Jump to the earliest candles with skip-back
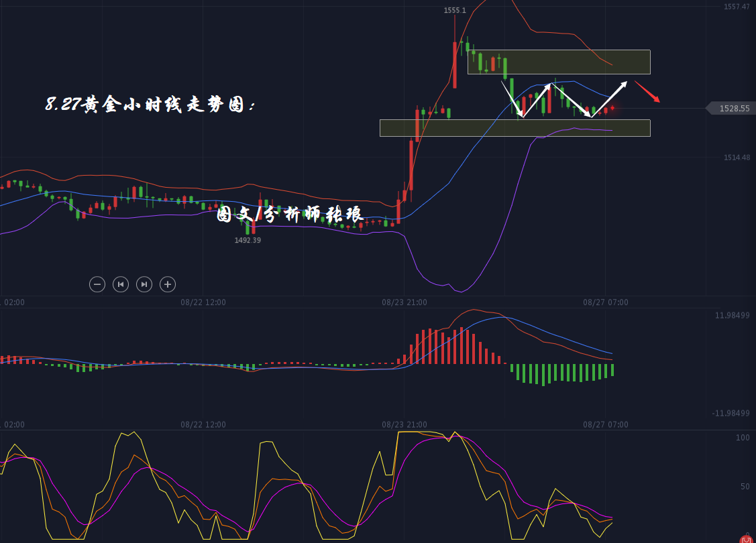The height and width of the screenshot is (543, 756). click(121, 284)
